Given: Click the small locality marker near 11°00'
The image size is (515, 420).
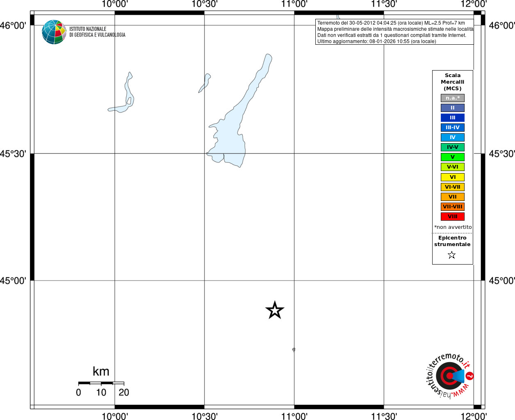Looking at the screenshot, I should click(x=294, y=349).
